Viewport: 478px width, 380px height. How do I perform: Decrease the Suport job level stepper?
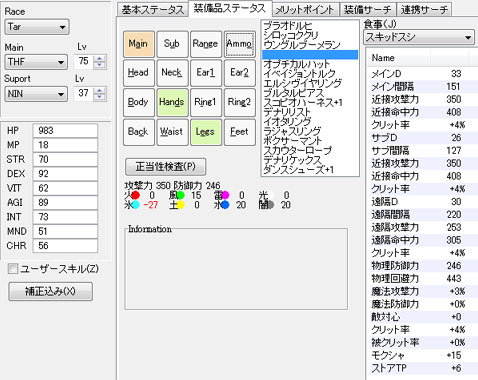coord(100,97)
